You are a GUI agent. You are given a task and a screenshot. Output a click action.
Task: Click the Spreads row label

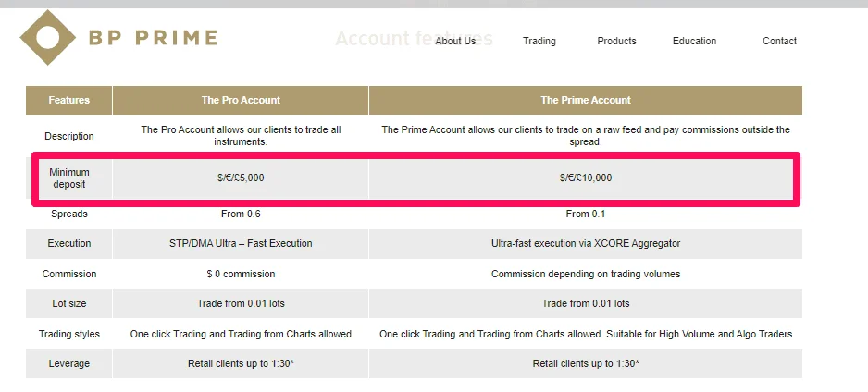pyautogui.click(x=69, y=214)
